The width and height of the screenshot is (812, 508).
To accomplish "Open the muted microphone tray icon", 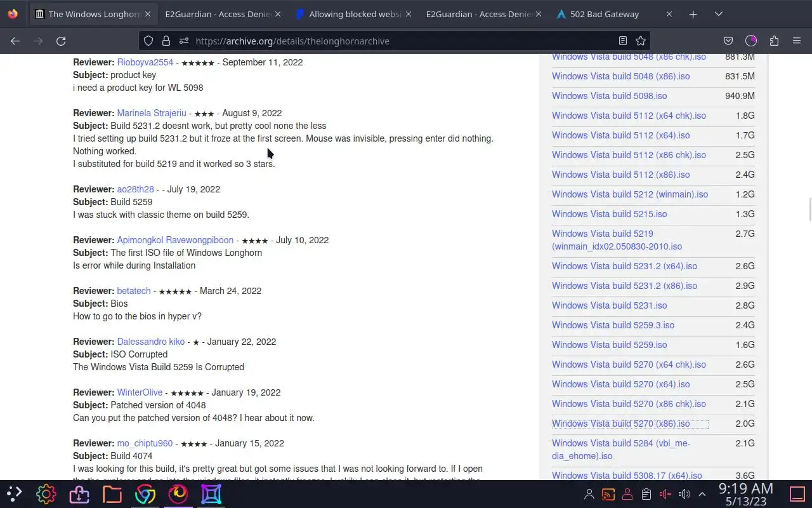I will click(x=665, y=494).
